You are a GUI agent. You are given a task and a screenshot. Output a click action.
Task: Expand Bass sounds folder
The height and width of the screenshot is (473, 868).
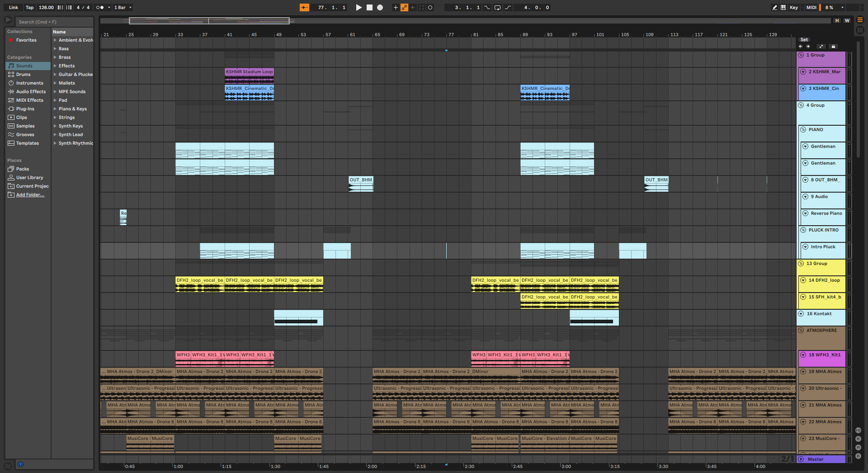coord(55,49)
